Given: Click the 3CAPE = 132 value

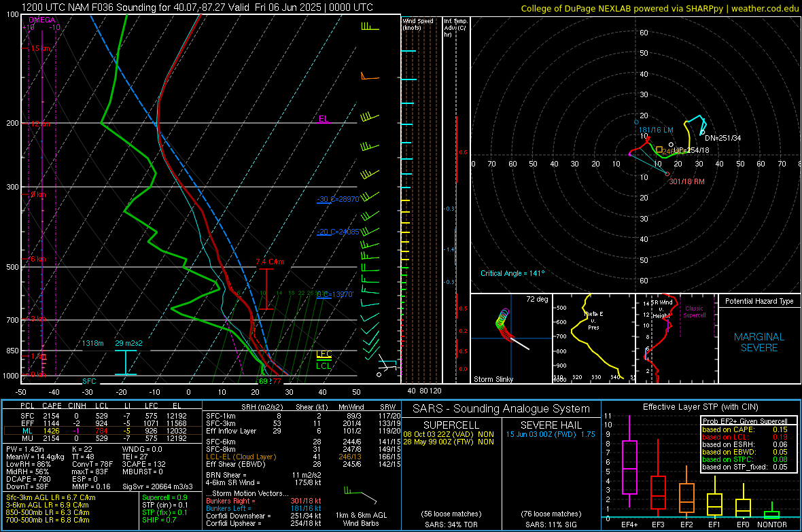Looking at the screenshot, I should point(143,465).
